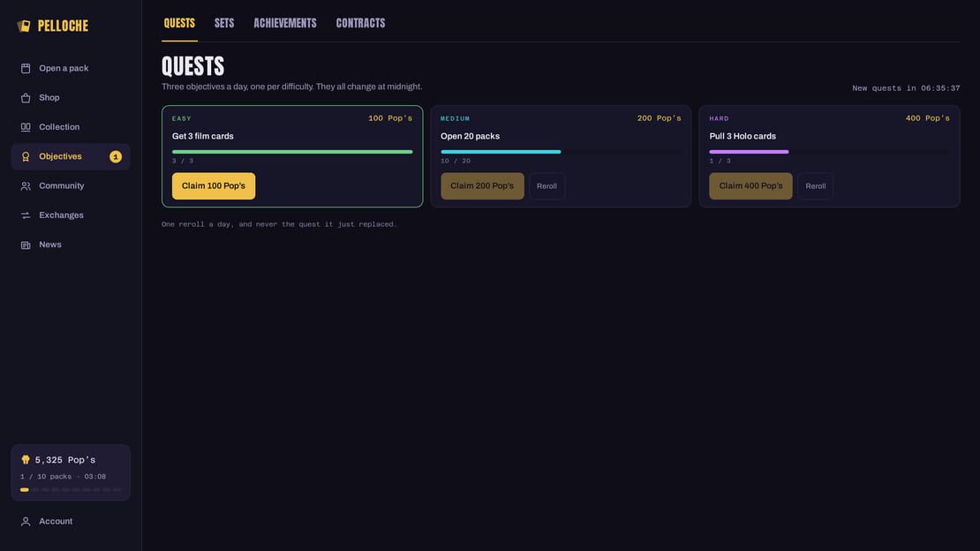Reroll the Open 20 packs quest

click(x=547, y=185)
